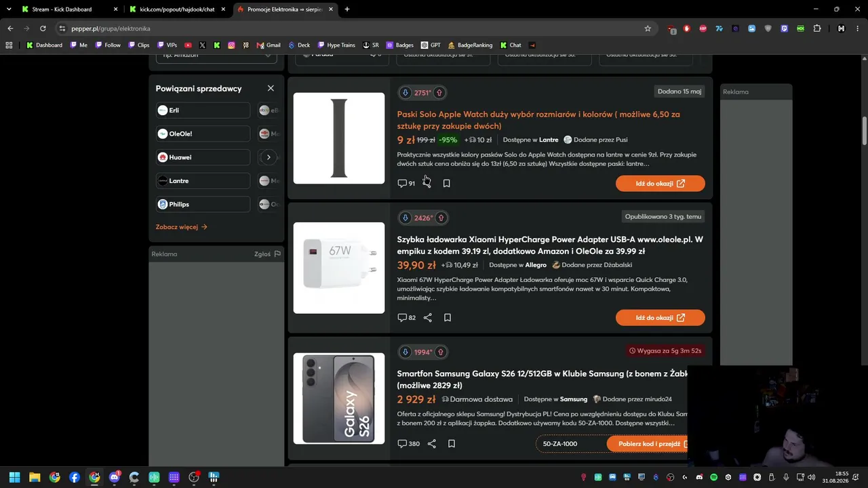Open the Hype Trains bookmark
The height and width of the screenshot is (488, 868).
[336, 45]
